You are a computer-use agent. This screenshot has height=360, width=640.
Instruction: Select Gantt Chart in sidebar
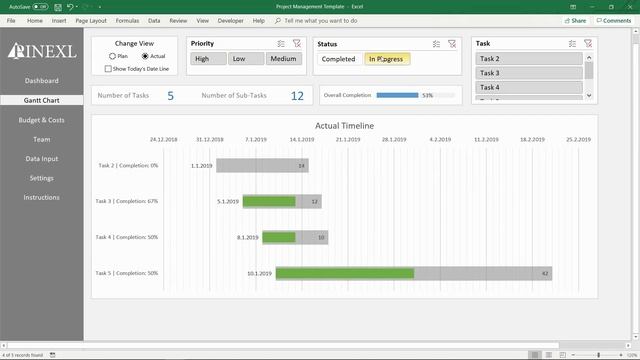pos(42,100)
